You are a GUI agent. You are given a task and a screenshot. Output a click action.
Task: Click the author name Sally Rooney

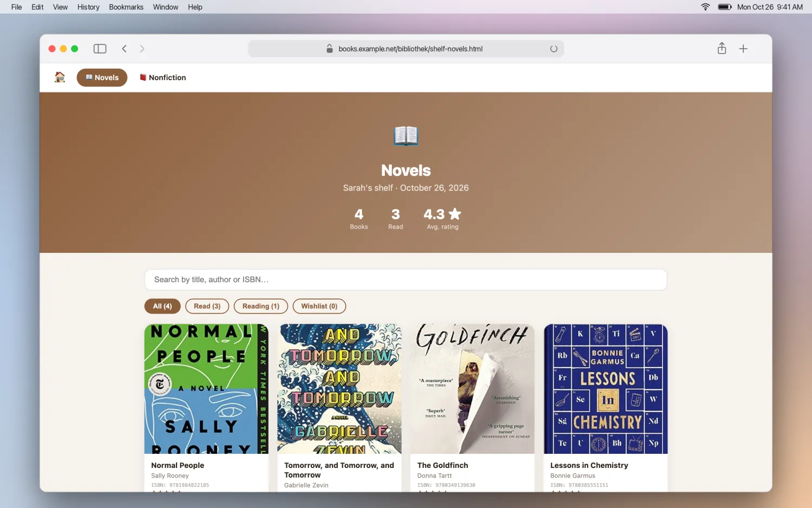click(170, 476)
